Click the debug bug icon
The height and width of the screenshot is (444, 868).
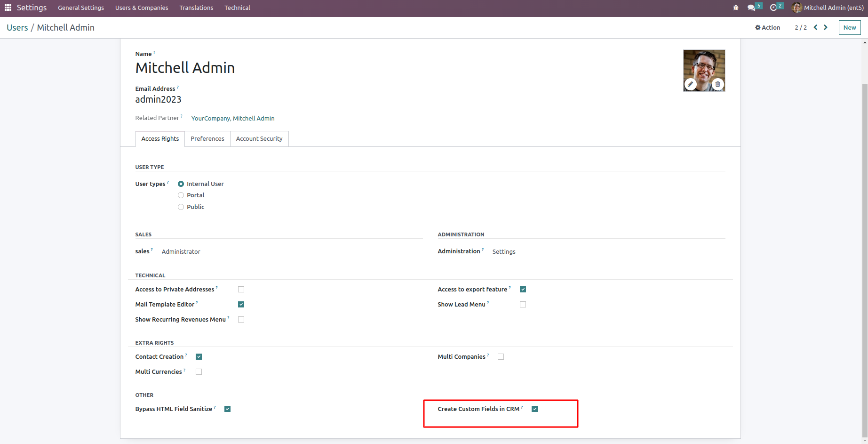[736, 8]
